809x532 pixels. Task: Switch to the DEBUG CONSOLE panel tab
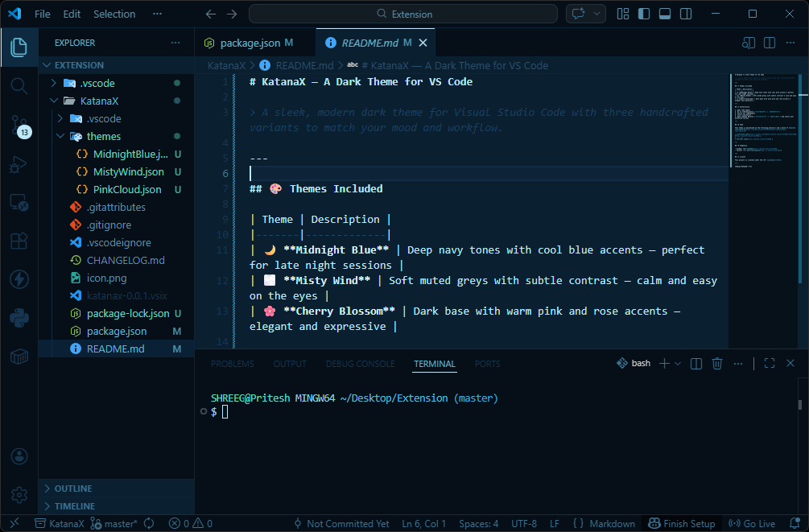point(360,364)
